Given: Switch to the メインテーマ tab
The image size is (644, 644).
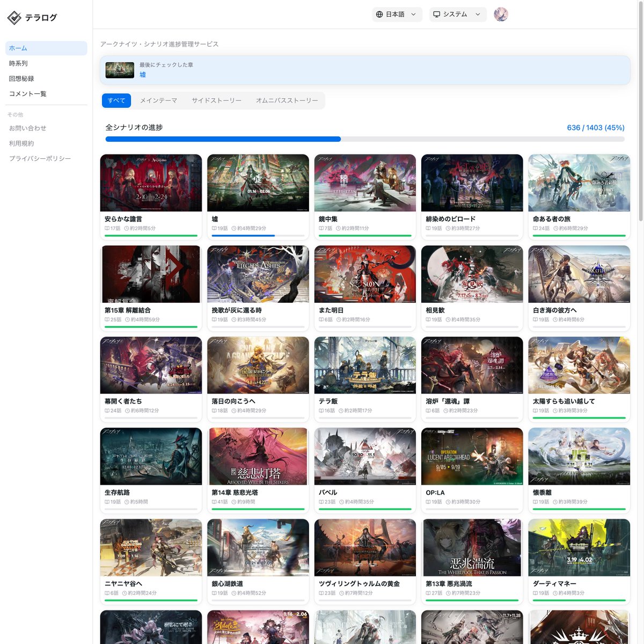Looking at the screenshot, I should coord(158,100).
